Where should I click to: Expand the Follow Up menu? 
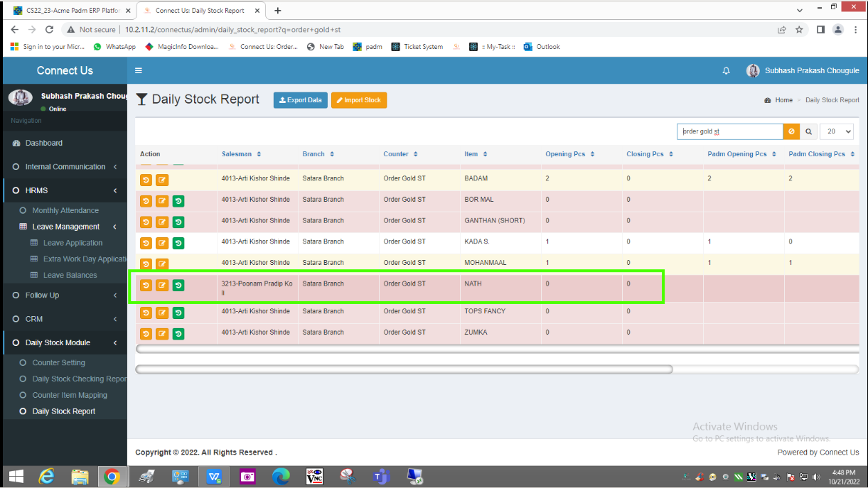click(x=64, y=295)
